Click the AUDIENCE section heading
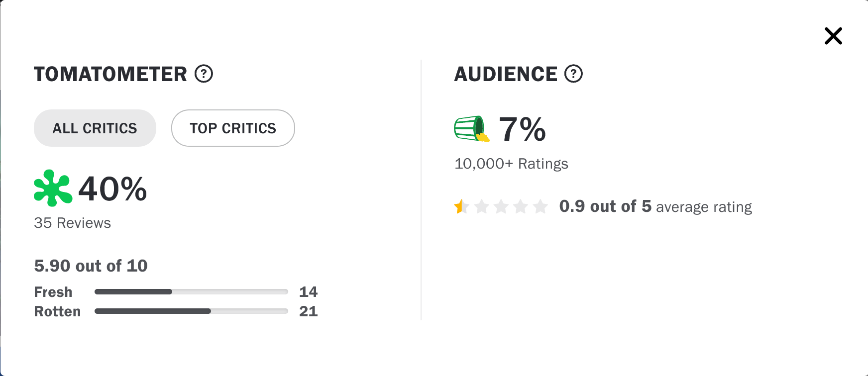Image resolution: width=868 pixels, height=376 pixels. [506, 74]
